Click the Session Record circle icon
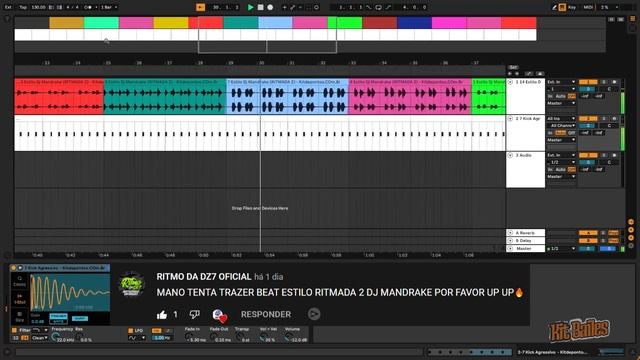This screenshot has height=360, width=640. click(x=316, y=7)
